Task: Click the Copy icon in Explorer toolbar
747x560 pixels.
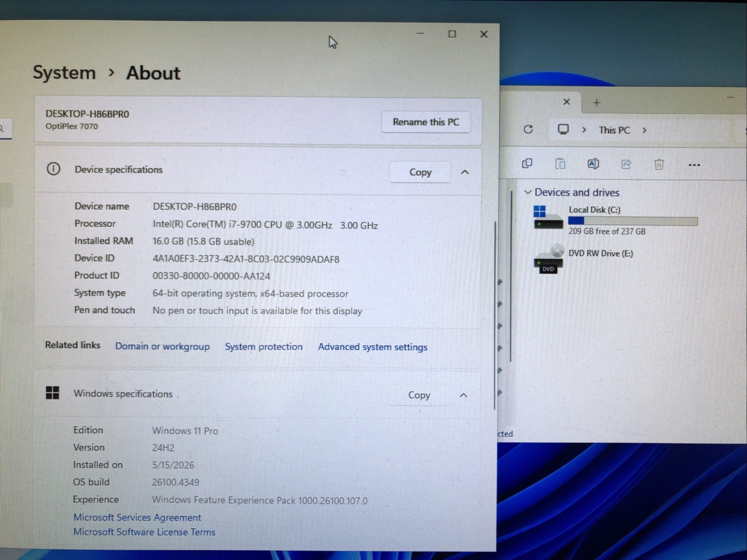Action: 527,163
